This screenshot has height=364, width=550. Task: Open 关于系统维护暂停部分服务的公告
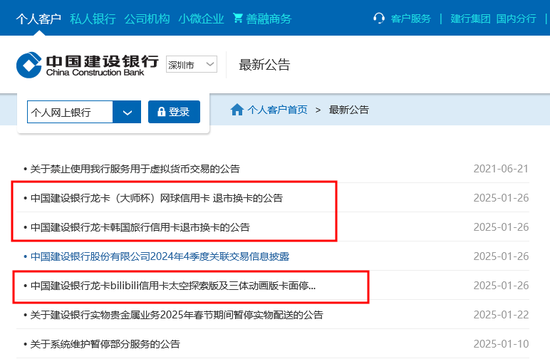pyautogui.click(x=105, y=344)
